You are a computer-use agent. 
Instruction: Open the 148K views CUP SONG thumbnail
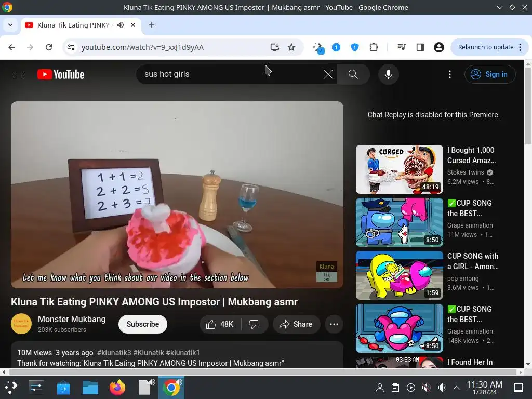(x=400, y=328)
